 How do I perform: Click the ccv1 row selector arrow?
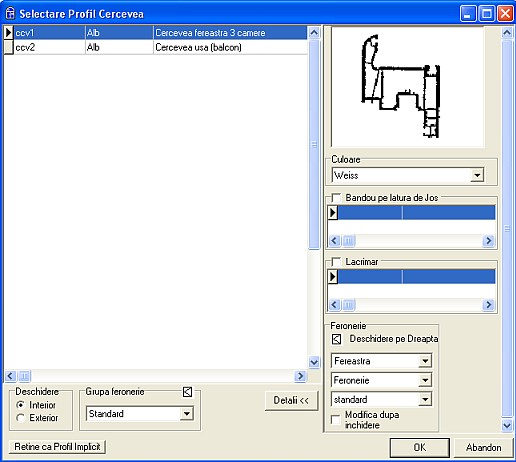[x=9, y=33]
